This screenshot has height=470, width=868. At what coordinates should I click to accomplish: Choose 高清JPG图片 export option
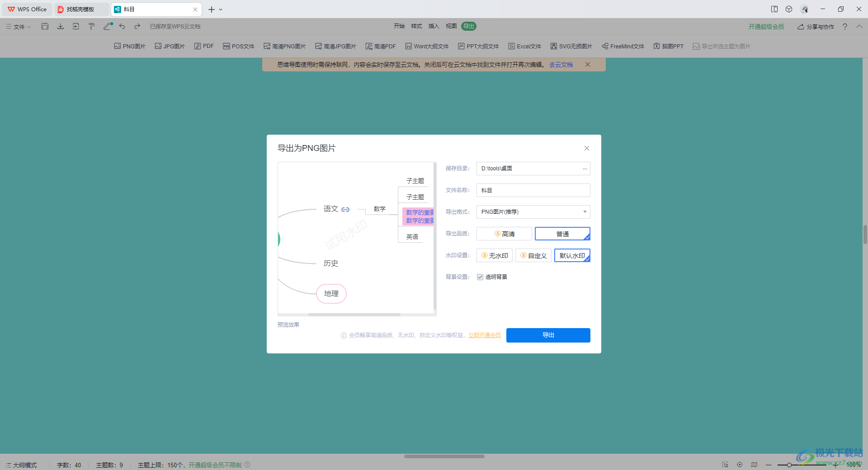click(336, 46)
